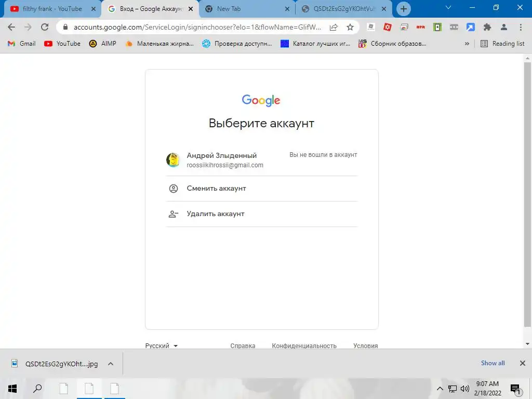Open AIMP bookmark

click(x=103, y=44)
